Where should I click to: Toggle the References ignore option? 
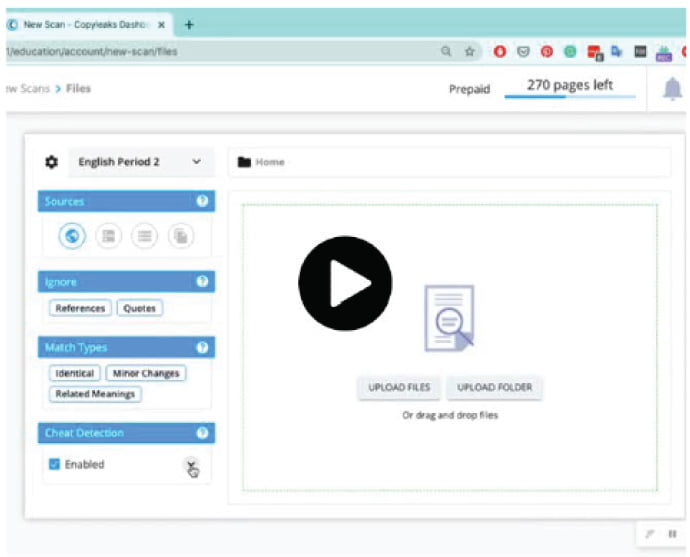click(80, 308)
